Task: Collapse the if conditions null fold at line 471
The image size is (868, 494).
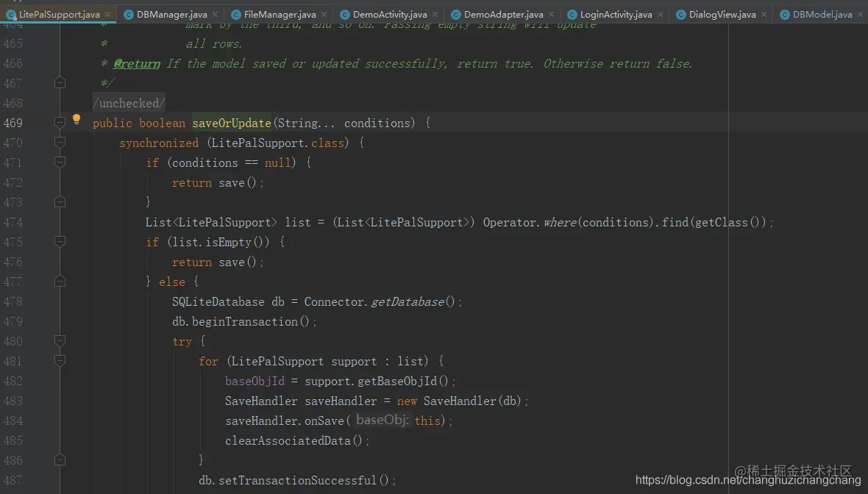Action: pos(60,162)
